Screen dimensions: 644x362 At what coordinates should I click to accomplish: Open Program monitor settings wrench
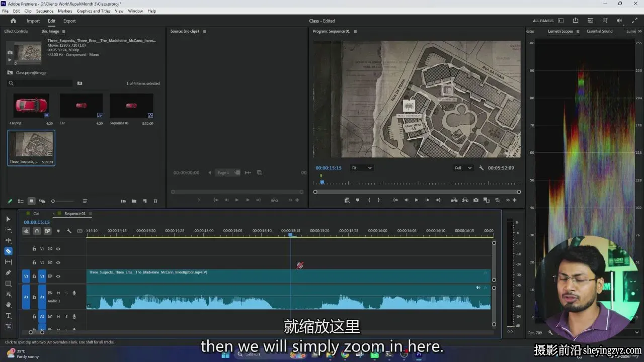click(x=481, y=168)
